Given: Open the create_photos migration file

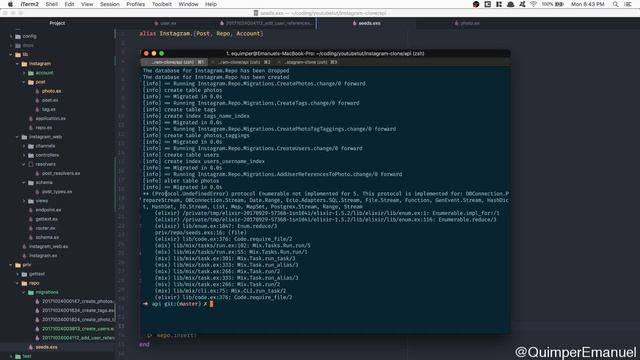Looking at the screenshot, I should (77, 301).
